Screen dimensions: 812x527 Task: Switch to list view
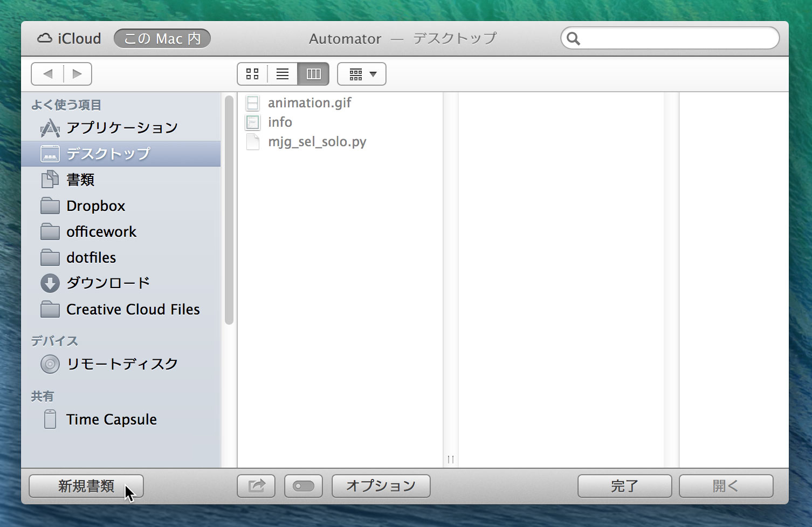[283, 74]
